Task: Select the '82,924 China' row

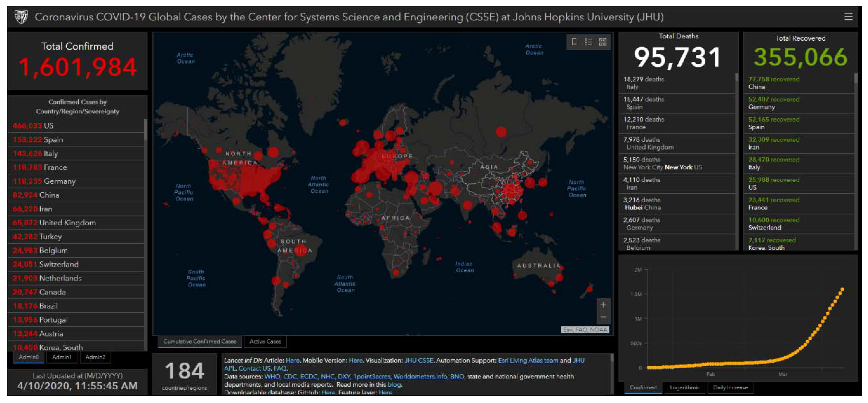Action: tap(76, 195)
